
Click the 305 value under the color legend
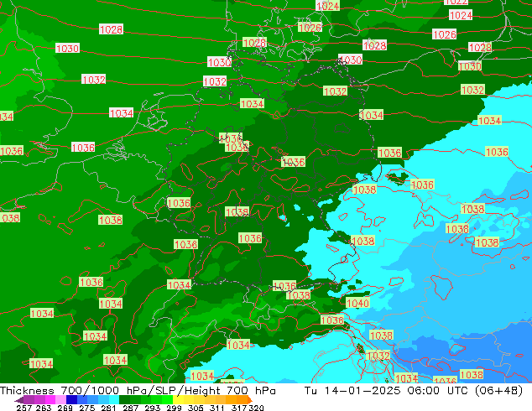click(196, 408)
